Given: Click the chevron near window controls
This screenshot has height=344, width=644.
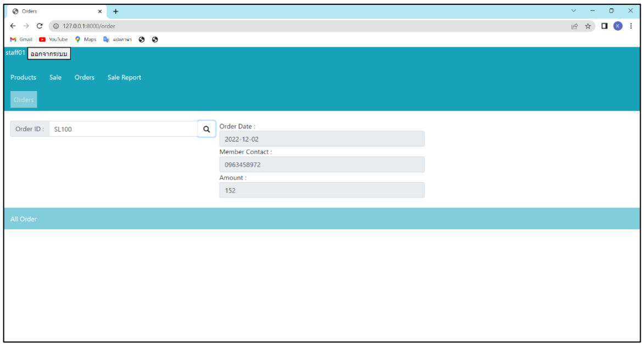Looking at the screenshot, I should point(574,10).
